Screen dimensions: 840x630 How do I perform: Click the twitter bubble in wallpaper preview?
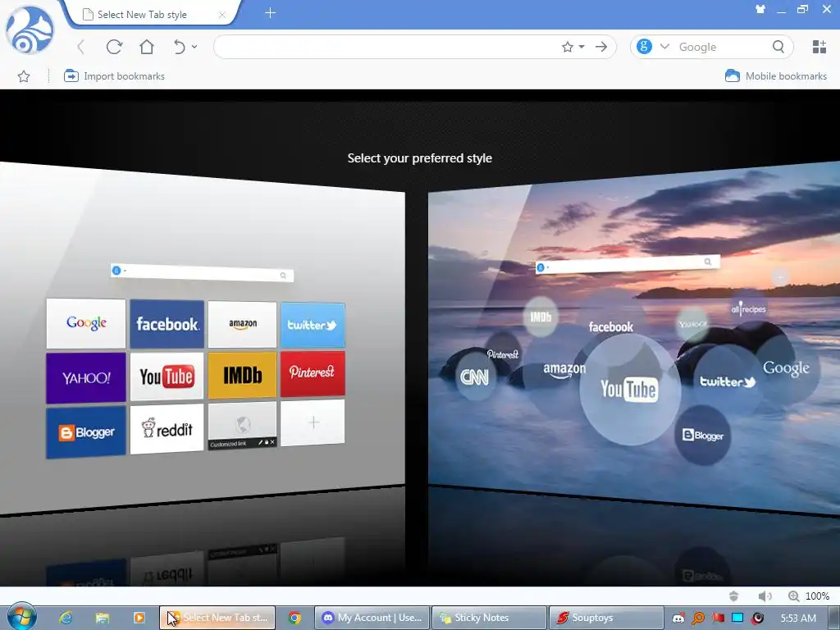pyautogui.click(x=728, y=381)
